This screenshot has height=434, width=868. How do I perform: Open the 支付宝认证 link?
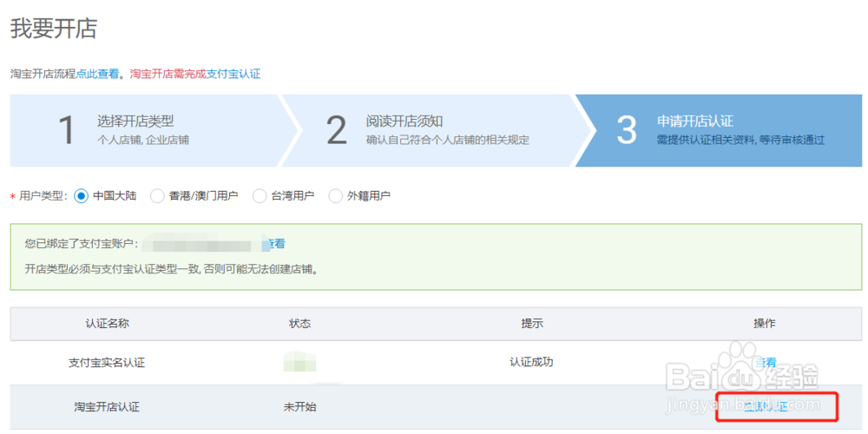(x=233, y=74)
